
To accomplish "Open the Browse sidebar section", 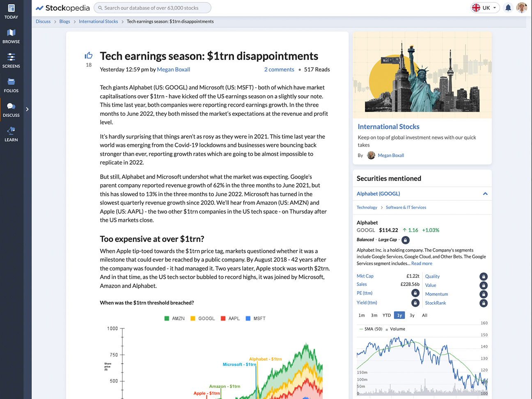I will pos(11,37).
